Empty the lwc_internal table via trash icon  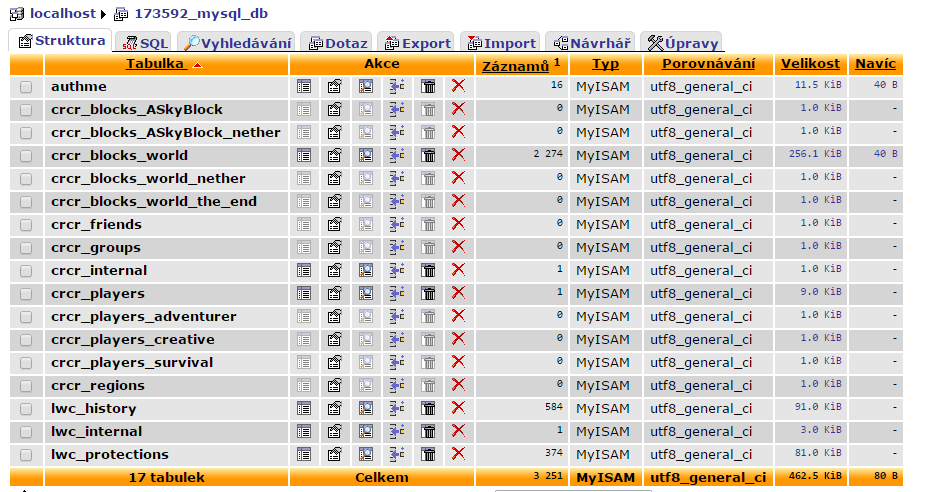[428, 432]
